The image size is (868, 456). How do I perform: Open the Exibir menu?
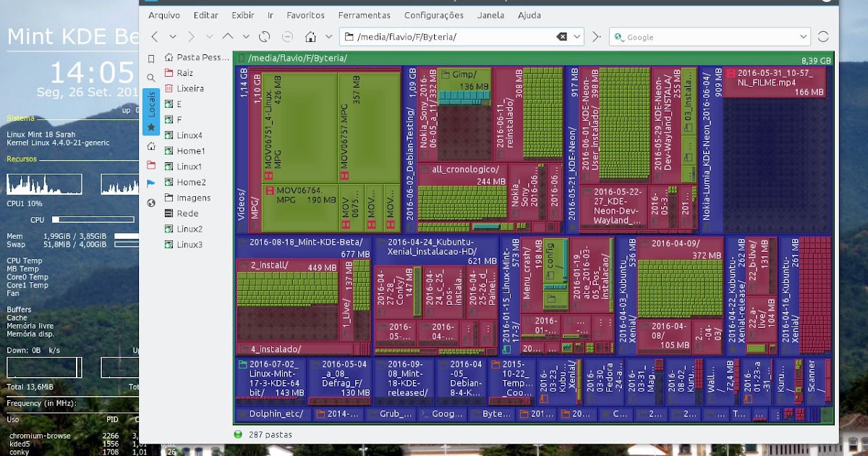[x=243, y=15]
